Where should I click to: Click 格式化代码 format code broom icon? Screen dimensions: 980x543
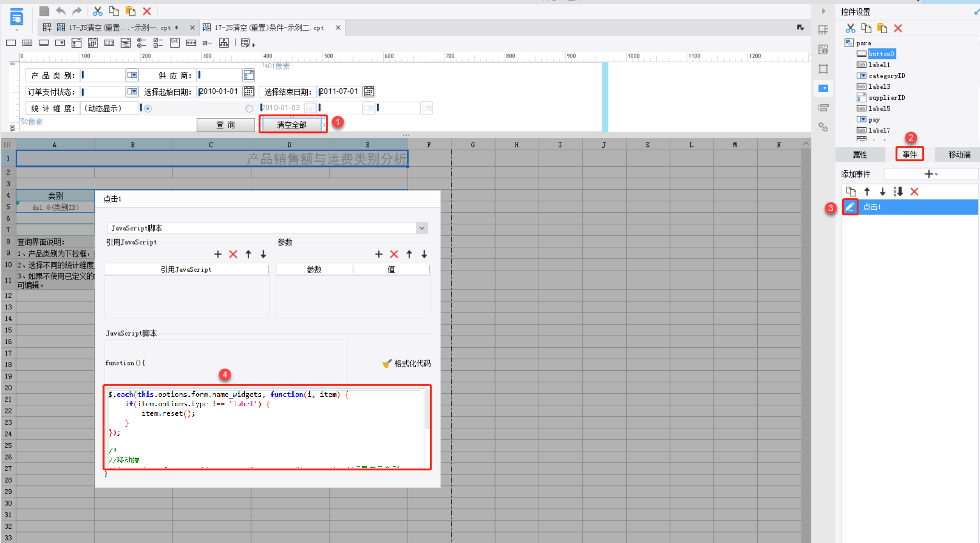387,363
